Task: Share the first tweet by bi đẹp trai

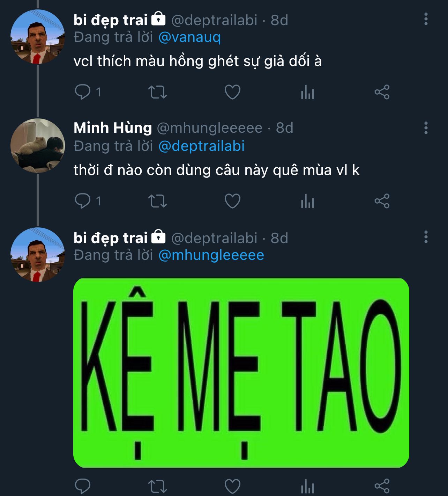Action: pos(382,92)
